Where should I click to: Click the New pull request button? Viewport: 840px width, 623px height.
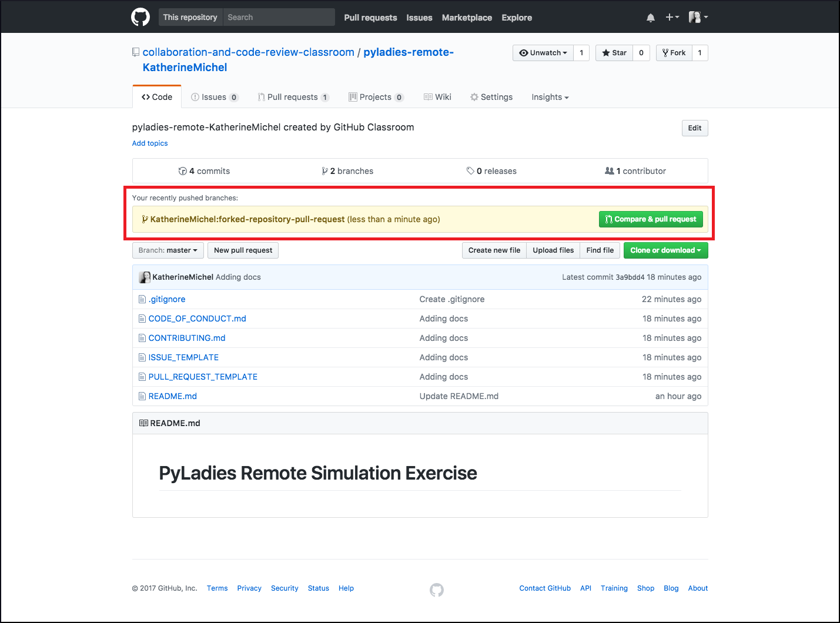coord(243,250)
